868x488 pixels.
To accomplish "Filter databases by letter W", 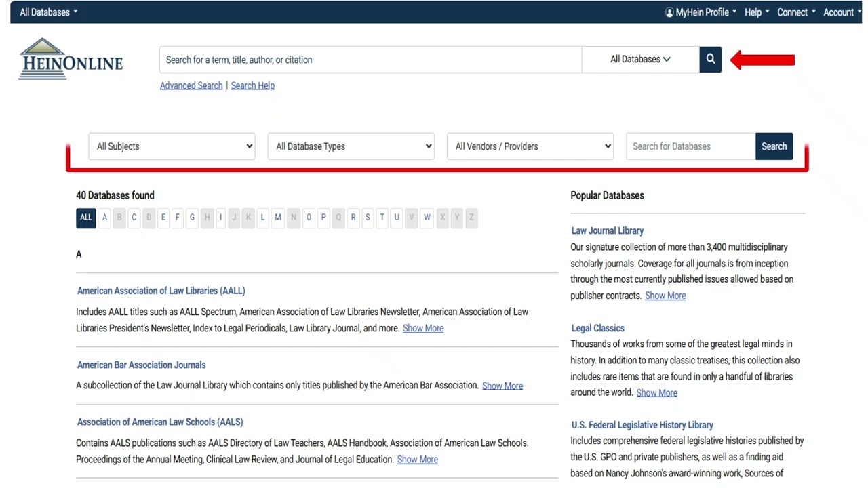I will (427, 218).
